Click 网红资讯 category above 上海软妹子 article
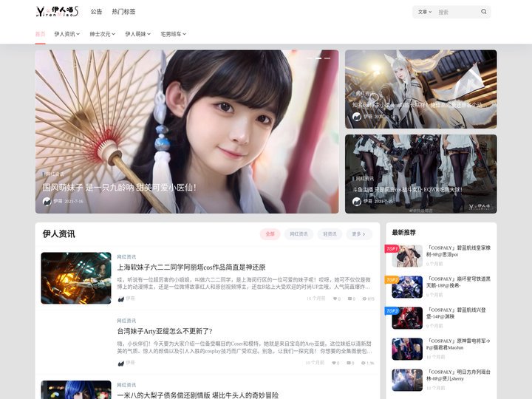This screenshot has width=532, height=399. [x=126, y=257]
